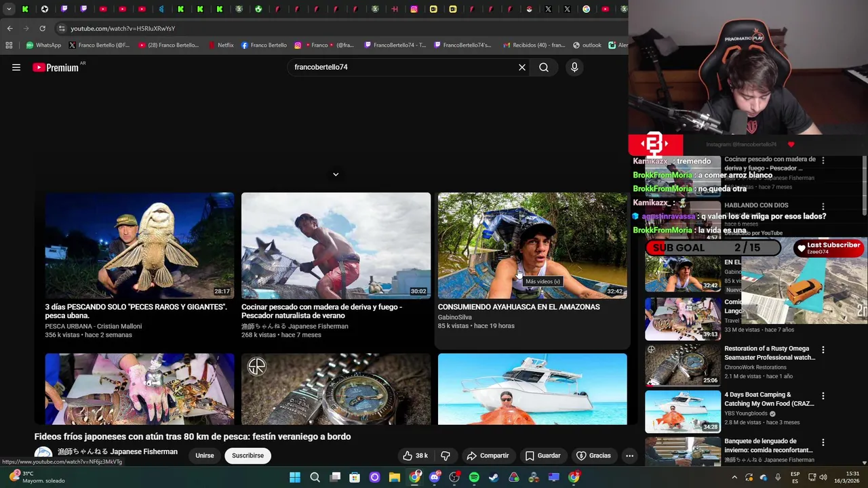Start voice search with microphone icon
868x488 pixels.
(x=574, y=67)
